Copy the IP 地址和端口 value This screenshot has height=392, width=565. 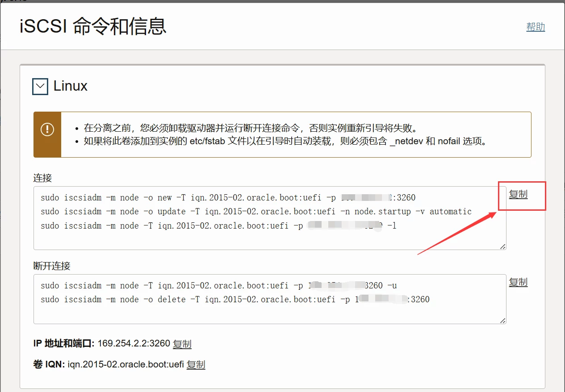(x=182, y=344)
